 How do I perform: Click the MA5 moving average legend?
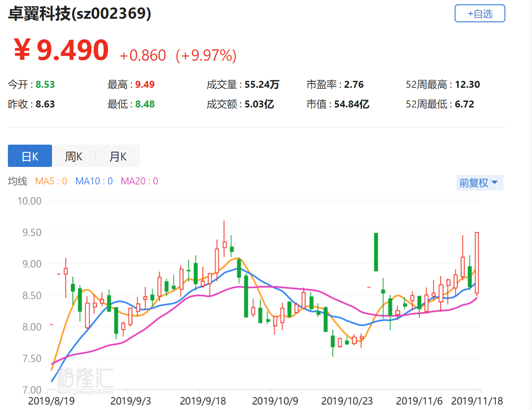51,181
